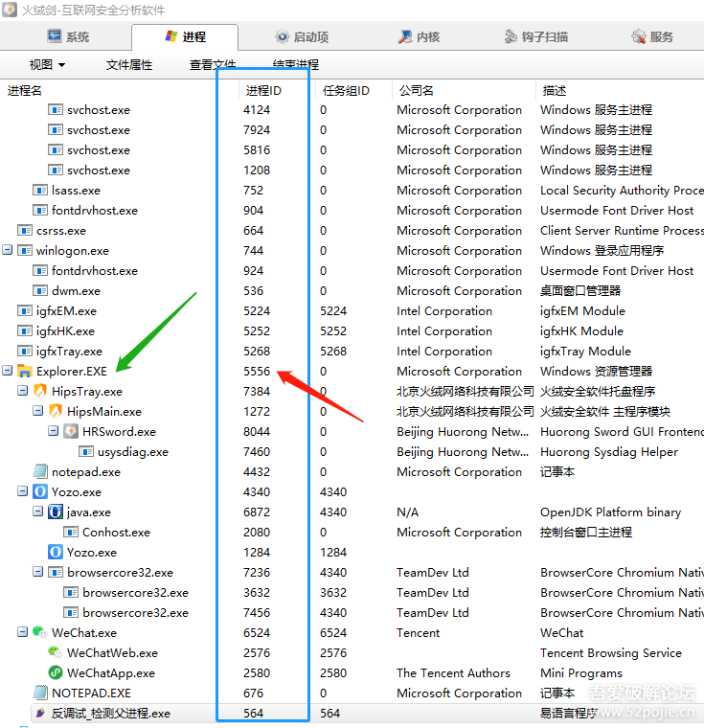This screenshot has width=704, height=728.
Task: Click the 火绒剑 app icon in title bar
Action: coord(10,10)
